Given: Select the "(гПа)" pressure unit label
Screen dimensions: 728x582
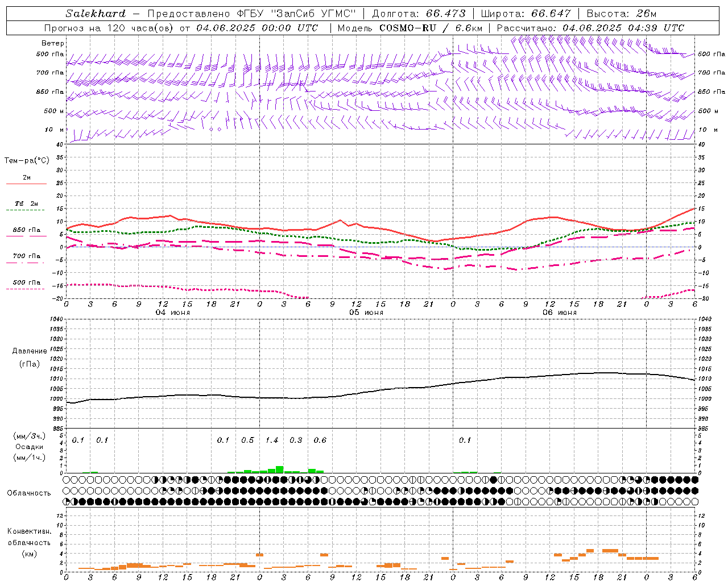Looking at the screenshot, I should [x=30, y=364].
